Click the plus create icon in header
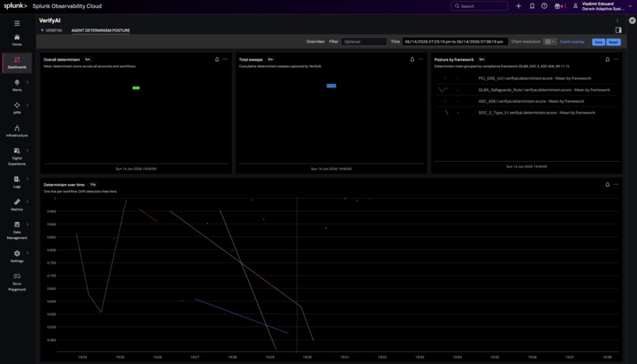637x364 pixels. point(518,6)
